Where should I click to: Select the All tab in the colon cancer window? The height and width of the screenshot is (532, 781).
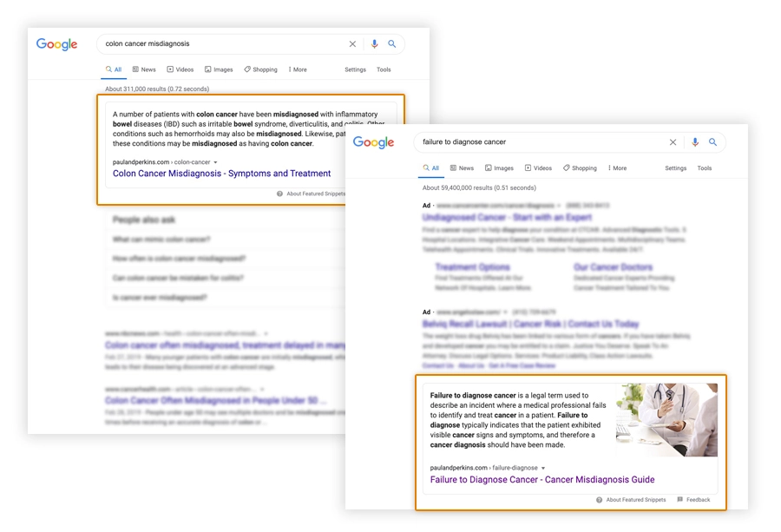[114, 69]
